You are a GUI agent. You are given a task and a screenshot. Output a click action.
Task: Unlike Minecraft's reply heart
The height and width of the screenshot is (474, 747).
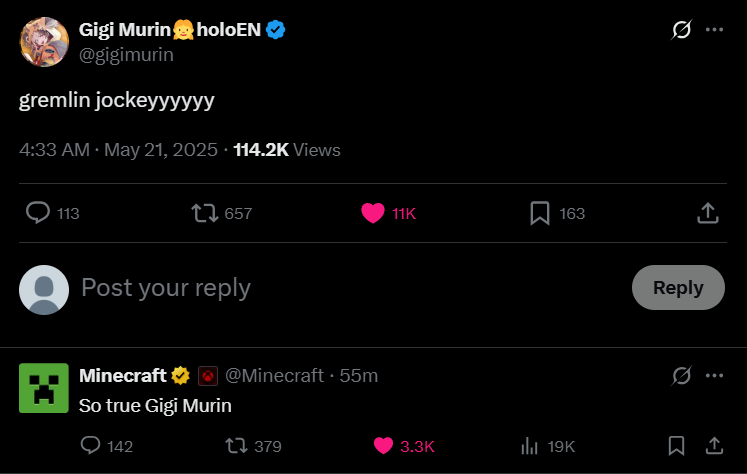(383, 446)
